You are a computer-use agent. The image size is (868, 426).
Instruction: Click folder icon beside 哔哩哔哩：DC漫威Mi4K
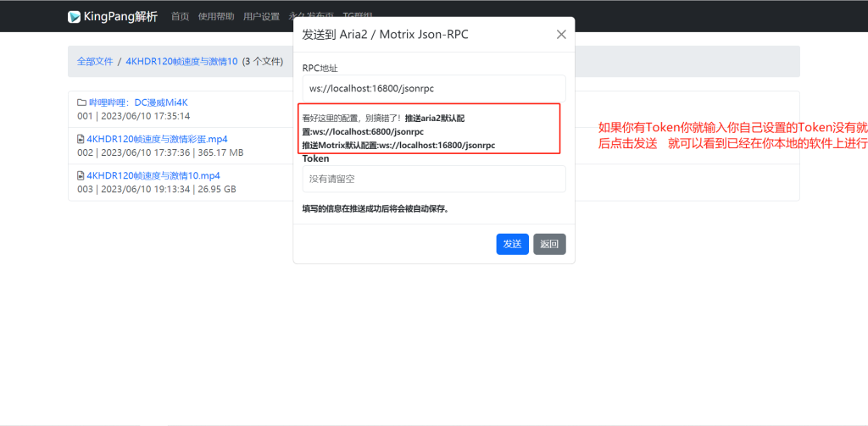81,102
